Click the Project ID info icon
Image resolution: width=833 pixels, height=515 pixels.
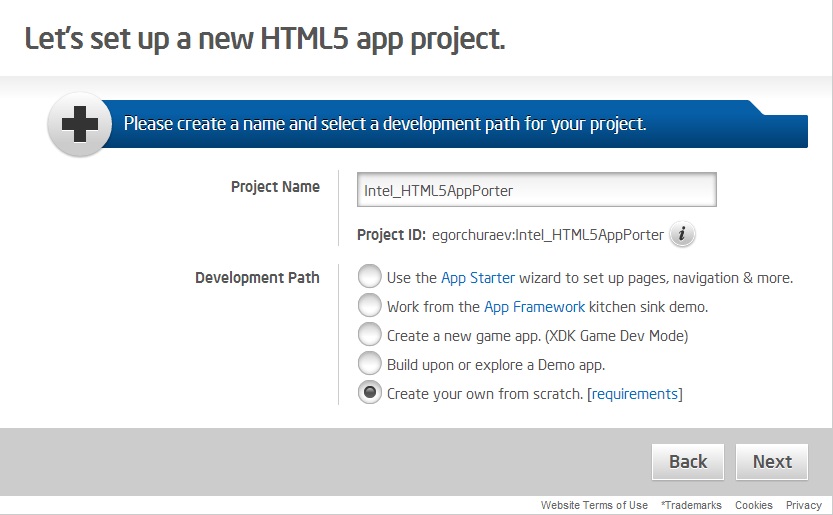pyautogui.click(x=682, y=234)
